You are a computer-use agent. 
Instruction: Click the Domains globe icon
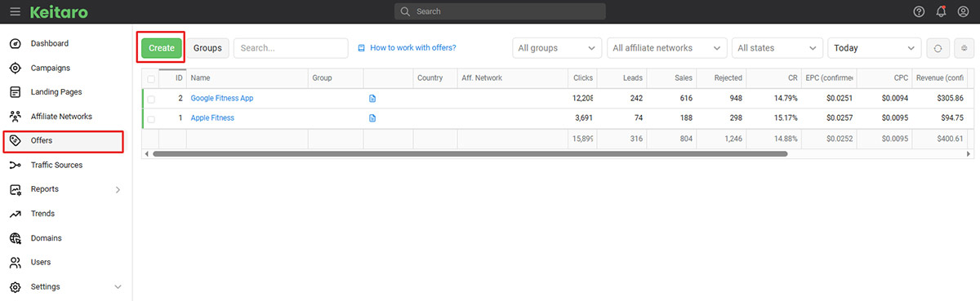pos(15,238)
